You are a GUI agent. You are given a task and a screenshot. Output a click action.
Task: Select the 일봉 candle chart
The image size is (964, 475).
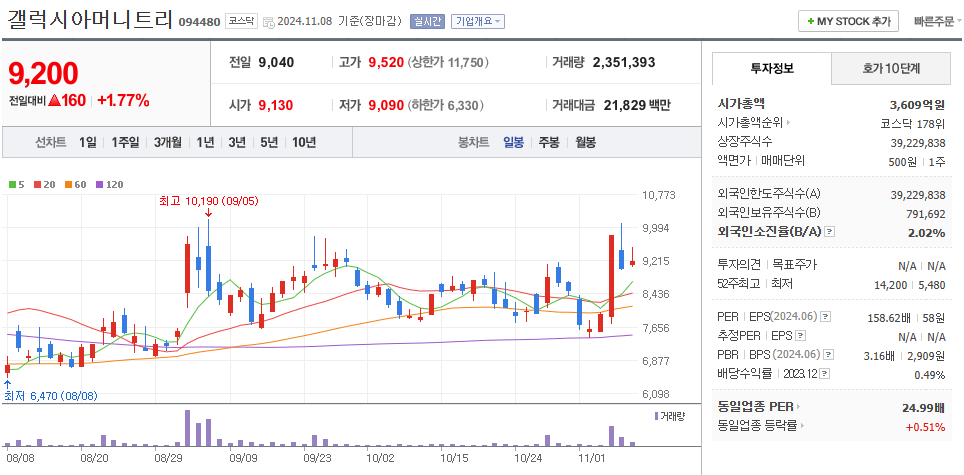coord(513,143)
